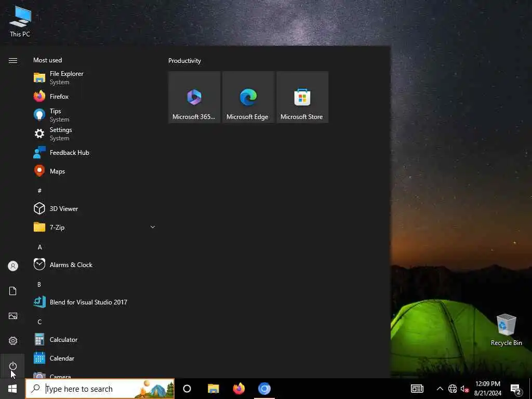Launch Blend for Visual Studio 2017
Screen dimensions: 532x399
click(x=95, y=302)
